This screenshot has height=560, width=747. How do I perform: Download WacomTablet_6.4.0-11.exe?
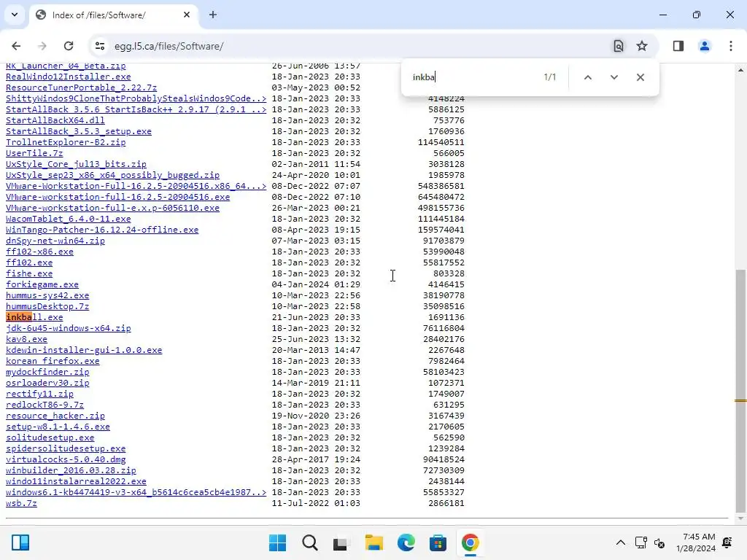pyautogui.click(x=68, y=219)
